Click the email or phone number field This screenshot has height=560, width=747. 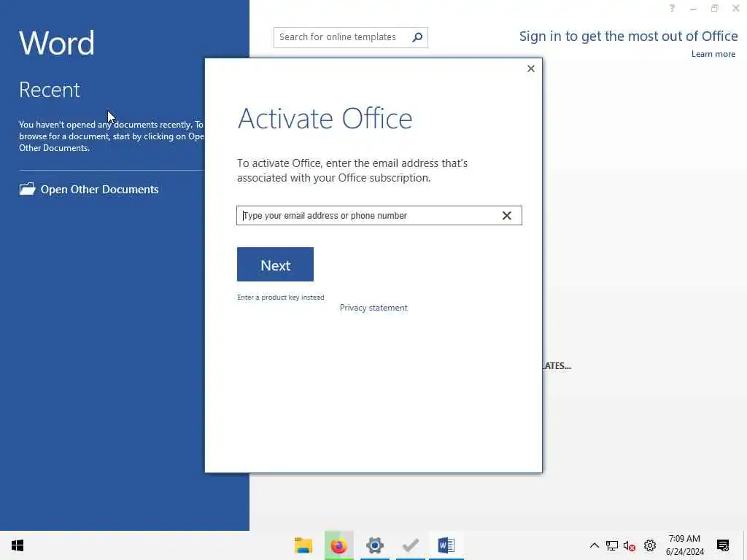tap(379, 216)
